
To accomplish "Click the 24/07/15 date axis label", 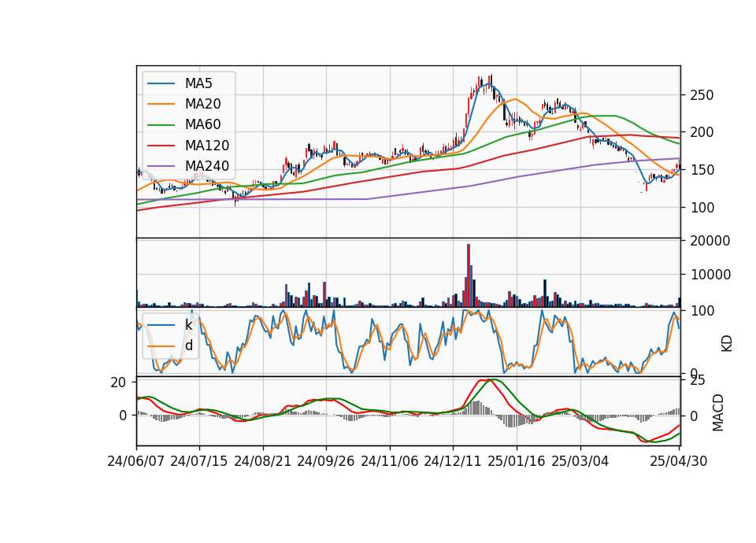I will point(199,461).
